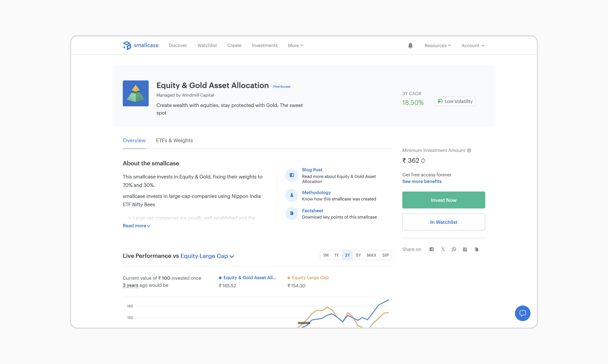Click the minimum investment info icon
Screen dimensions: 608x364
coord(469,150)
